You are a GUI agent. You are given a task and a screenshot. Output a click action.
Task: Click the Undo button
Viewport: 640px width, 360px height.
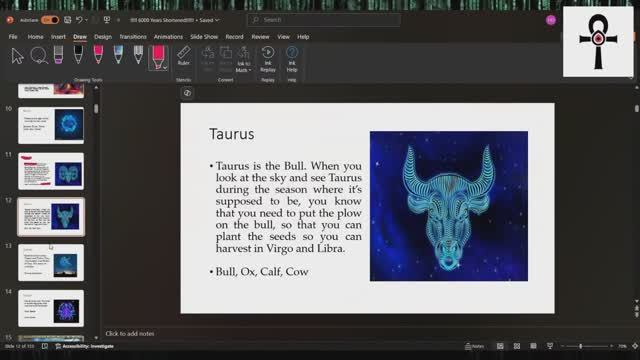point(79,20)
